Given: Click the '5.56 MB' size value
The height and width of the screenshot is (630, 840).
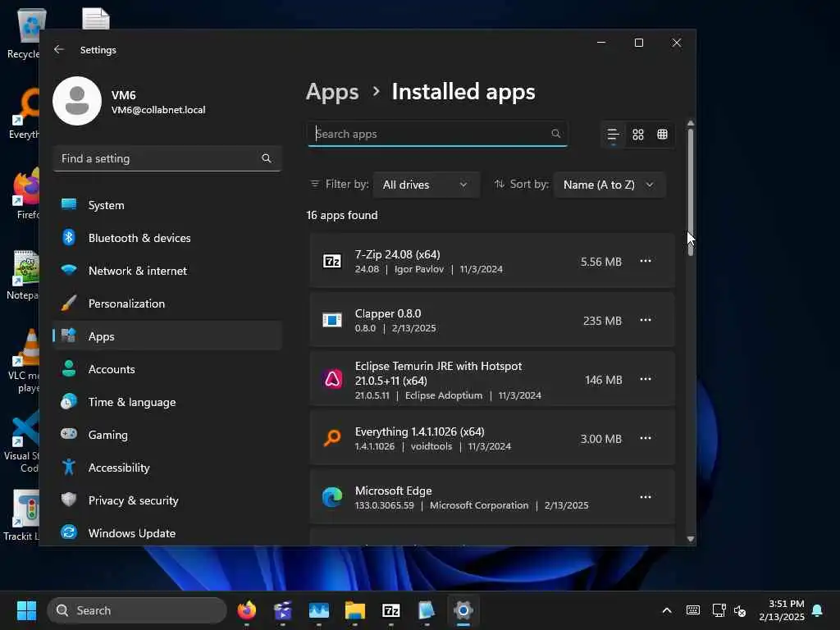Looking at the screenshot, I should point(601,262).
